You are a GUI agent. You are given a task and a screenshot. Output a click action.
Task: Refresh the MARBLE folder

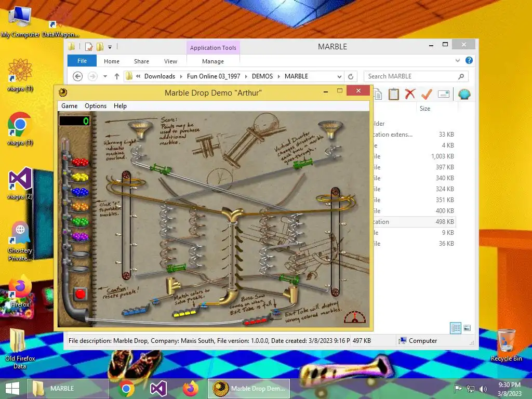pos(351,77)
